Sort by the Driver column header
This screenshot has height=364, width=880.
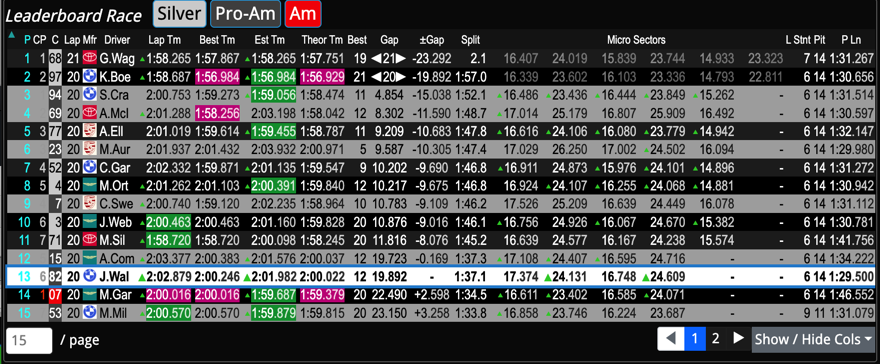point(117,40)
